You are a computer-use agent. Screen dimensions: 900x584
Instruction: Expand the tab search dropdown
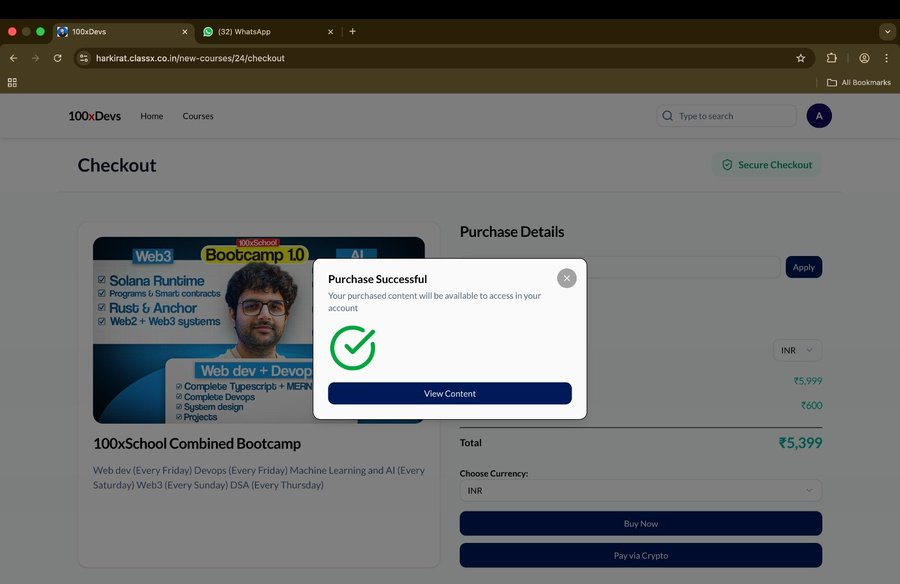coord(887,32)
